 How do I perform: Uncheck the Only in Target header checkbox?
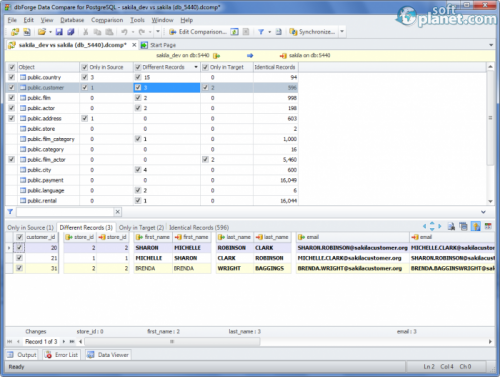point(205,67)
